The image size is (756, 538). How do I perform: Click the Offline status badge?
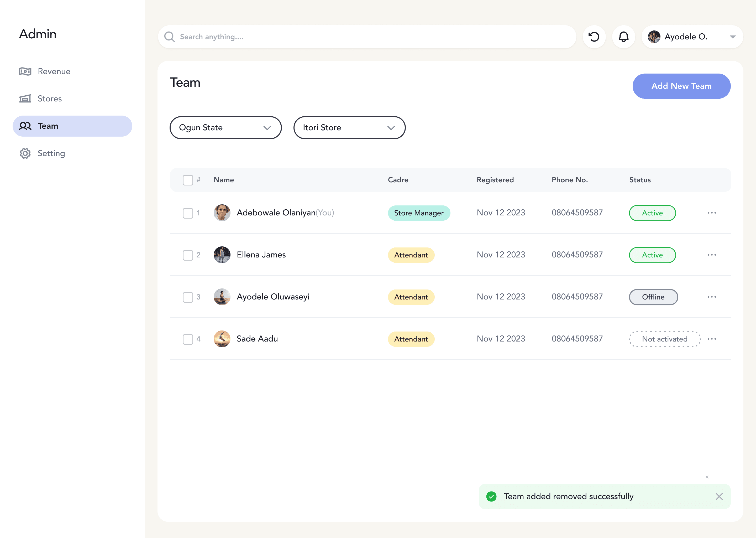pyautogui.click(x=653, y=297)
